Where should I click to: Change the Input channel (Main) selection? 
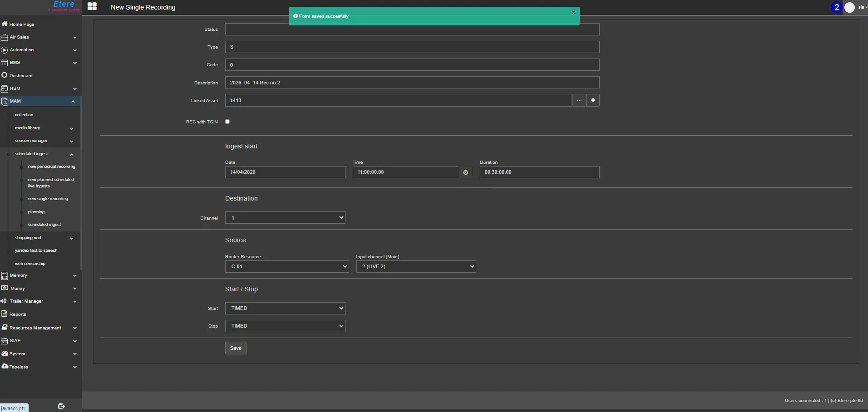pos(416,266)
